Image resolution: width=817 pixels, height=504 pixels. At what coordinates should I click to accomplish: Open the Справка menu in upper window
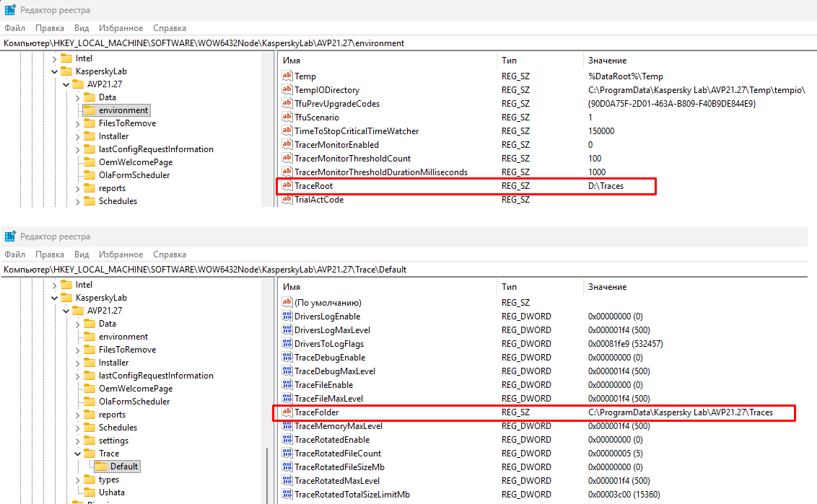[x=170, y=28]
